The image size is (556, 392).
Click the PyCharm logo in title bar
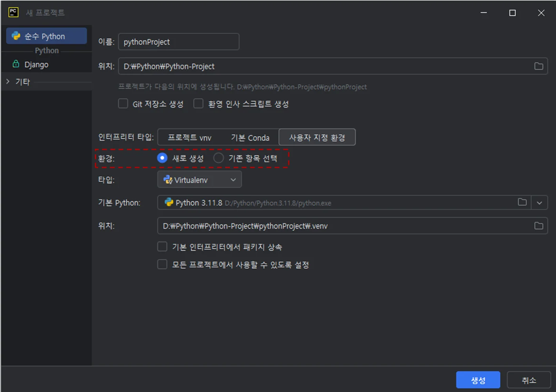pos(13,12)
